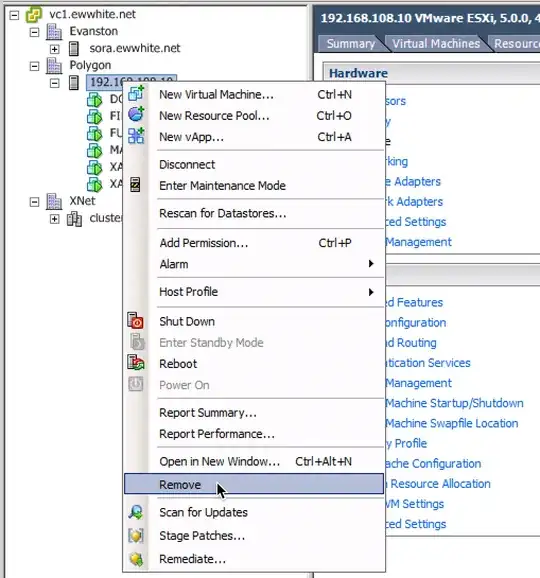
Task: Click the Reboot host icon
Action: [136, 363]
